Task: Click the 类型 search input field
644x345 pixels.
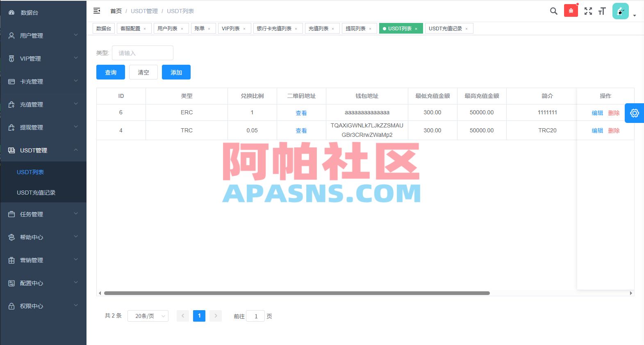Action: (x=143, y=53)
